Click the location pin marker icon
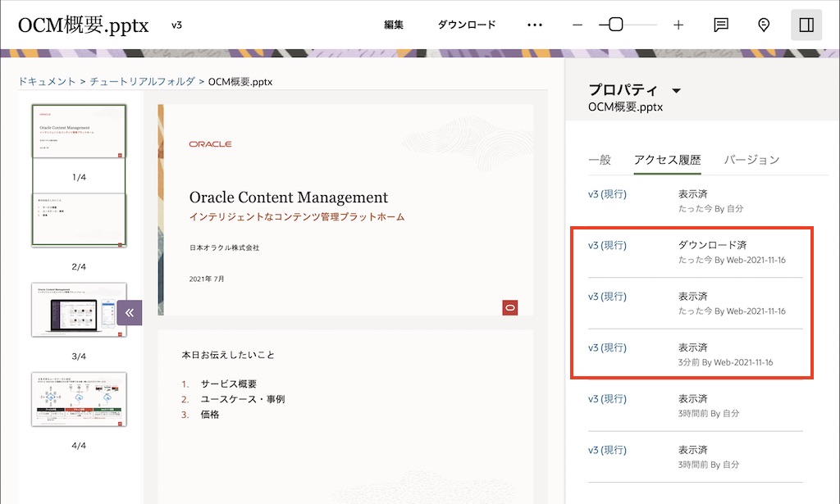The height and width of the screenshot is (504, 840). (763, 25)
